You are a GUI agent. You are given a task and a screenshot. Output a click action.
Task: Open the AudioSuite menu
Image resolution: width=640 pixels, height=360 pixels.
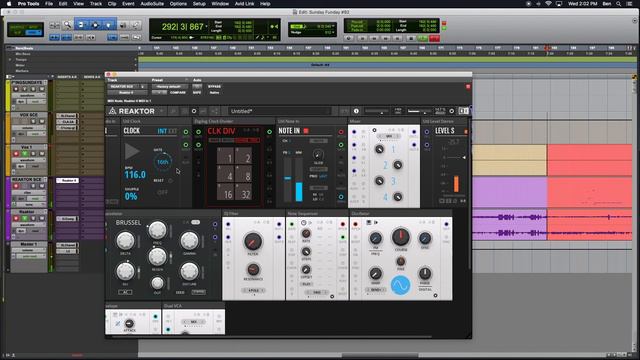pos(152,4)
